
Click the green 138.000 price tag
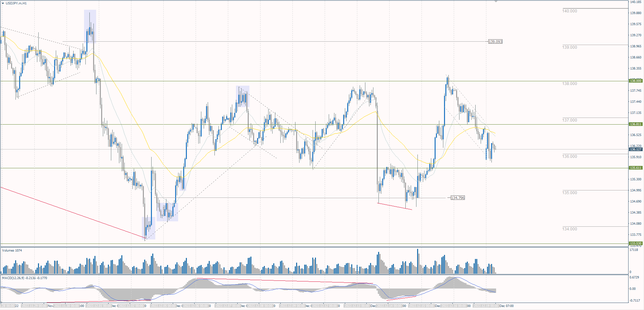click(636, 81)
